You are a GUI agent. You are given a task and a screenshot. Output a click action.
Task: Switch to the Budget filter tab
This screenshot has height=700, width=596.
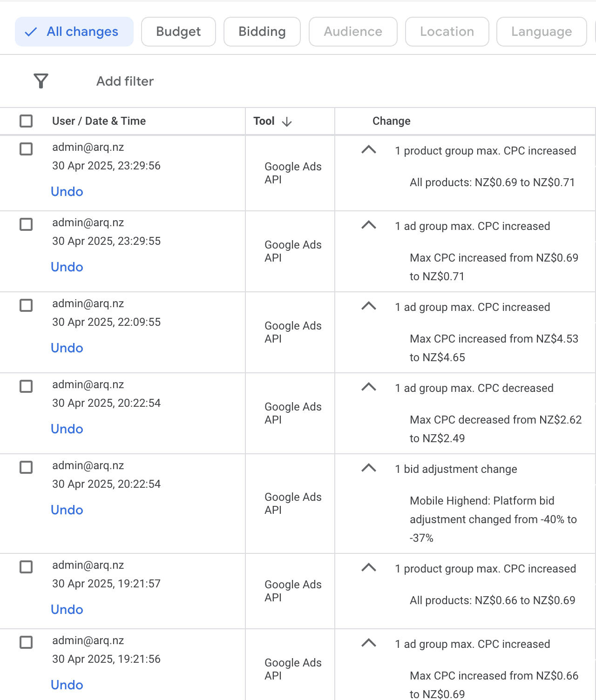click(x=178, y=32)
